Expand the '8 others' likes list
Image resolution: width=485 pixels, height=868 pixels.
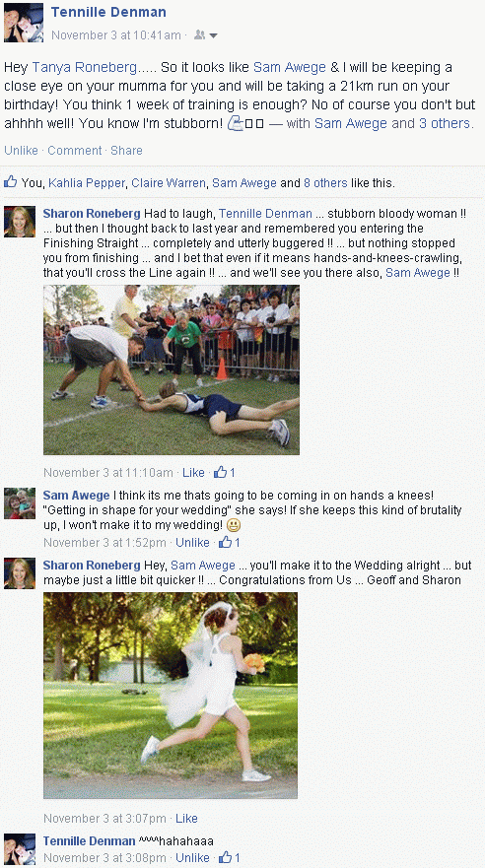click(325, 182)
